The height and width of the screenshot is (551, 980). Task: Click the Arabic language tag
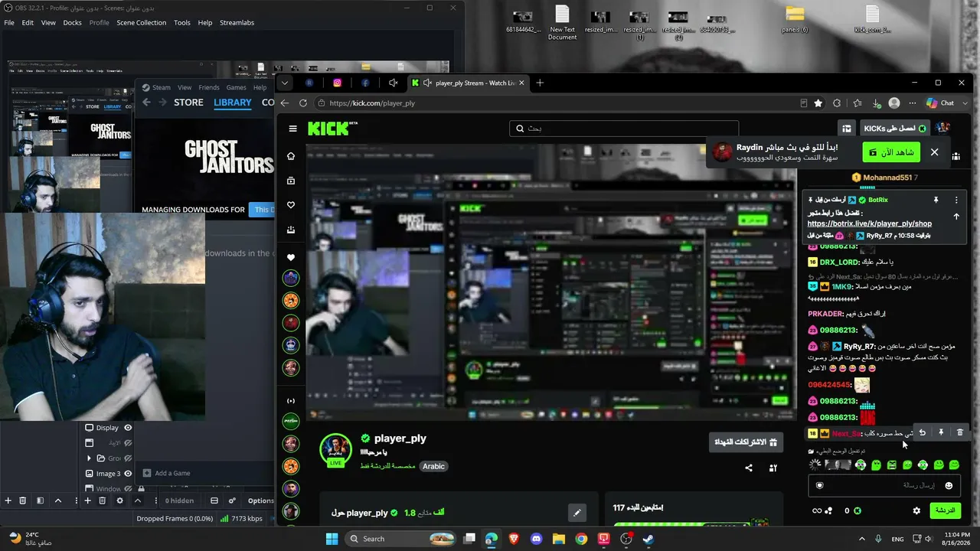point(433,466)
